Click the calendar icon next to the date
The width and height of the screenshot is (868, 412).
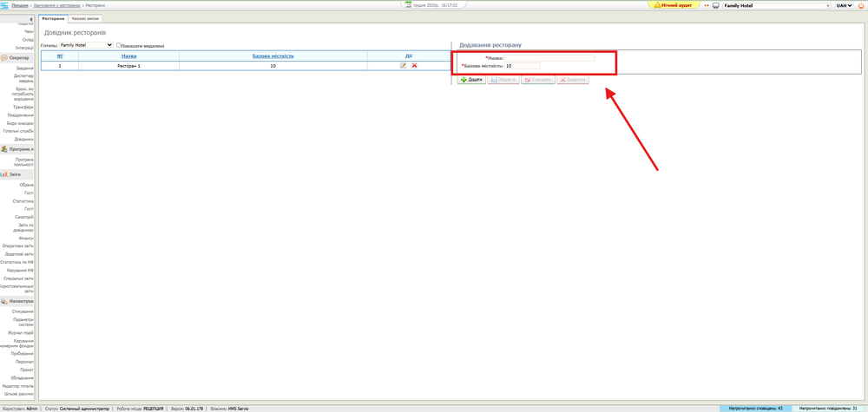coord(408,5)
